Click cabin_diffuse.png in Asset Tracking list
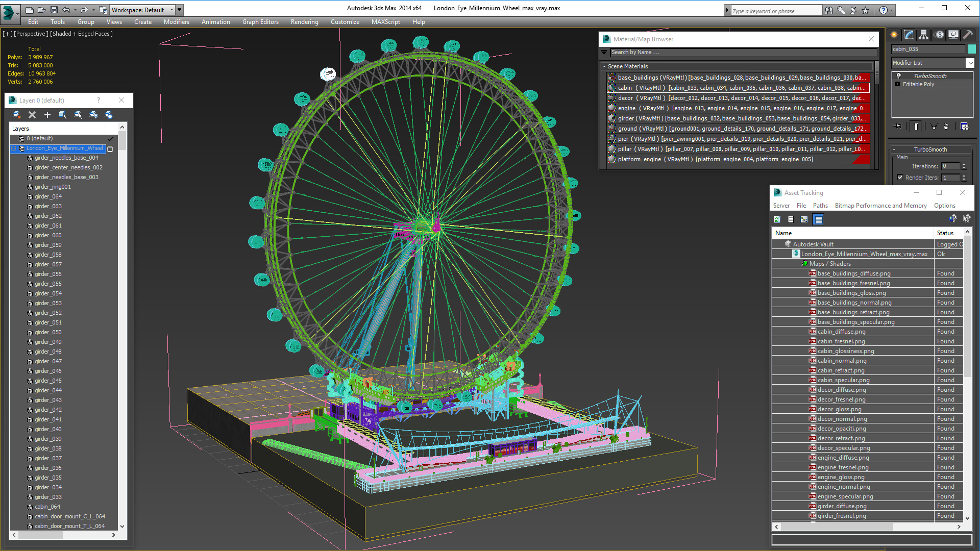This screenshot has width=980, height=551. point(841,332)
